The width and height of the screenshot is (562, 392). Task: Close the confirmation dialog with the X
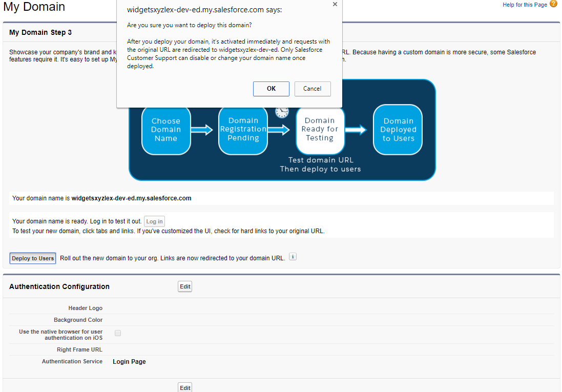coord(335,4)
